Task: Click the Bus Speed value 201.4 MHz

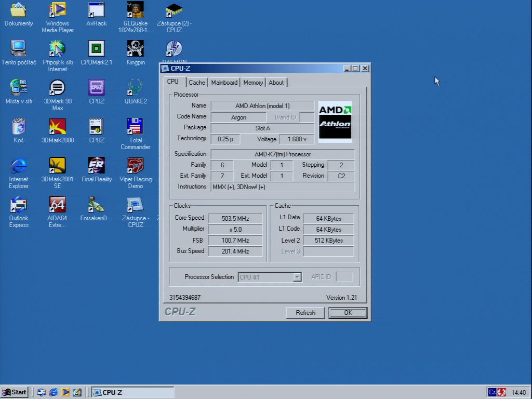Action: coord(235,251)
